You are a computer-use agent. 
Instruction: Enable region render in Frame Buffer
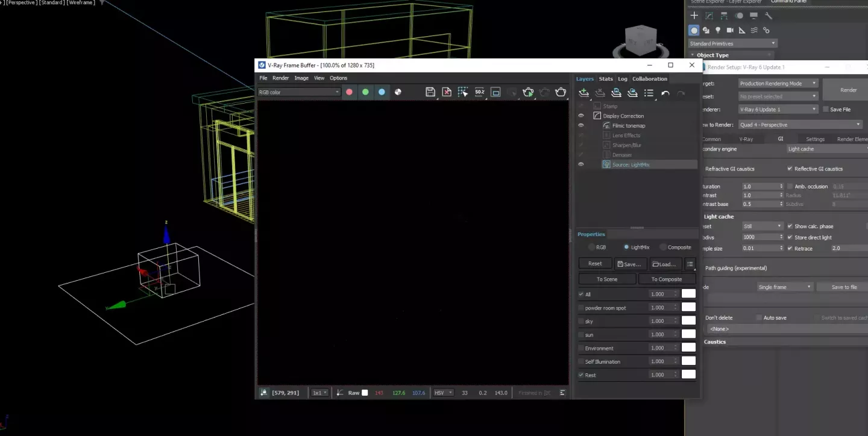pyautogui.click(x=495, y=92)
